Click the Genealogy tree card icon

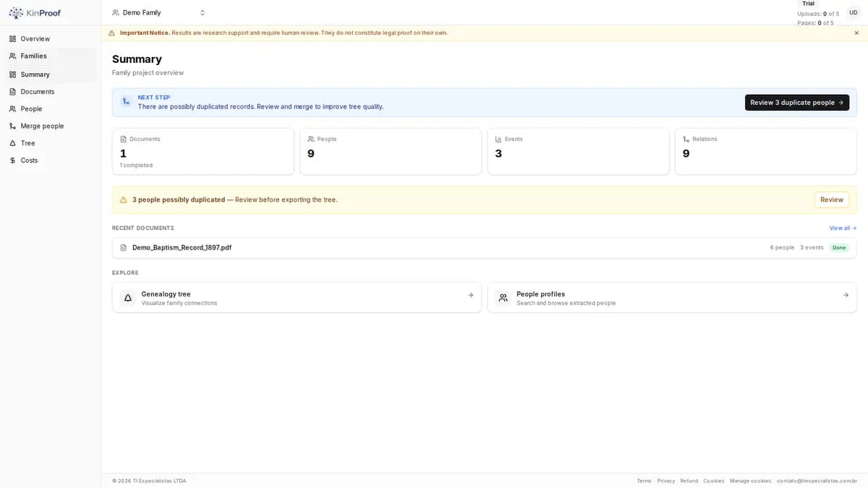128,297
